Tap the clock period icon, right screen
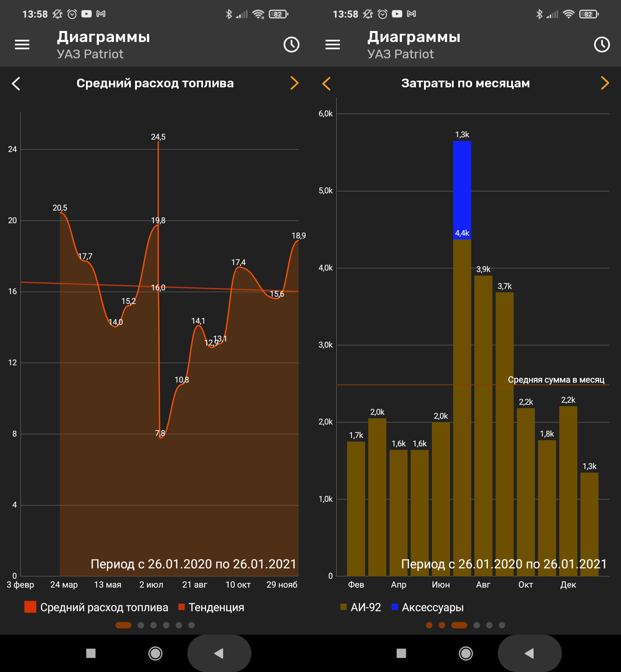621x672 pixels. click(x=602, y=44)
